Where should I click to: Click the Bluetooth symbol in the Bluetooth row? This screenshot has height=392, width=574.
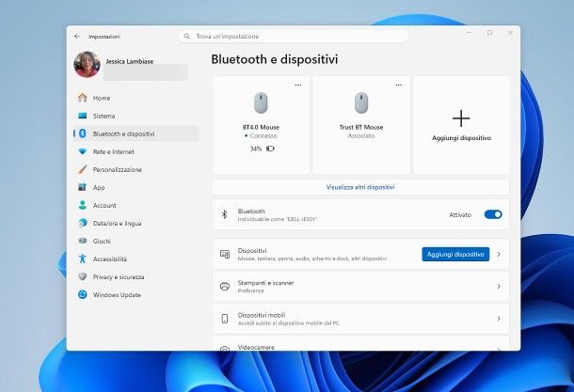pyautogui.click(x=224, y=214)
